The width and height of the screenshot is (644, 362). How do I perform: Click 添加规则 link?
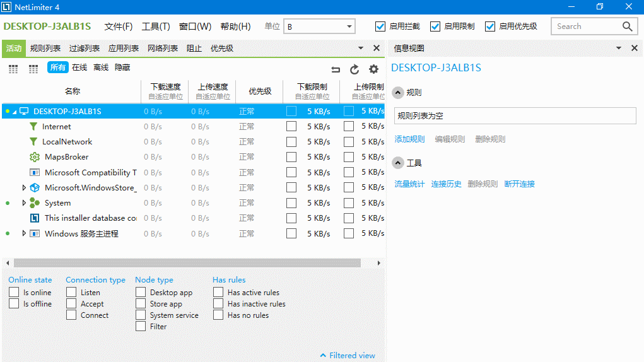click(409, 139)
